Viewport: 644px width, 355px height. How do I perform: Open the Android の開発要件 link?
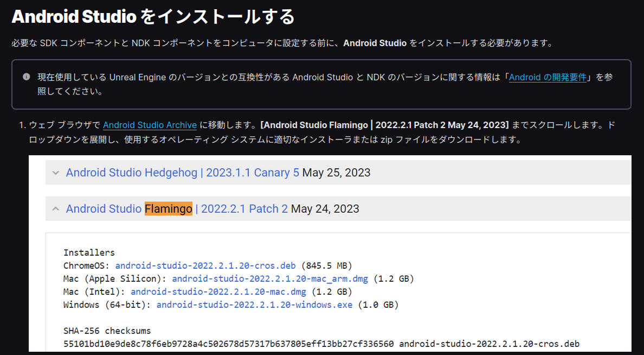click(548, 77)
